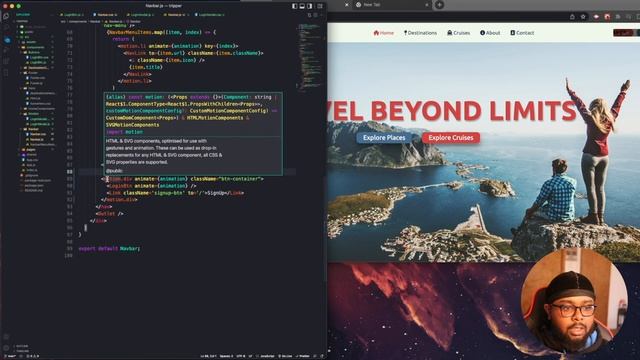Open the About navbar link
This screenshot has width=640, height=360.
490,33
